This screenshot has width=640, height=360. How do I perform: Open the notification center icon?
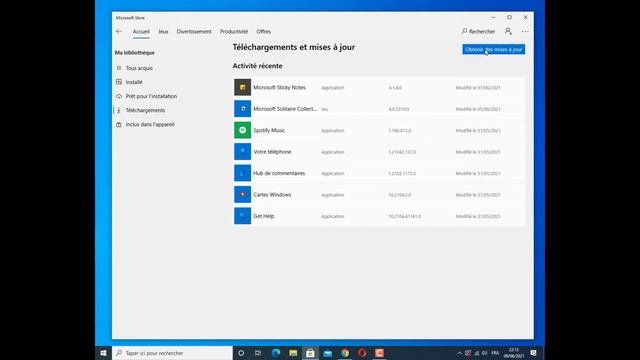tap(533, 353)
